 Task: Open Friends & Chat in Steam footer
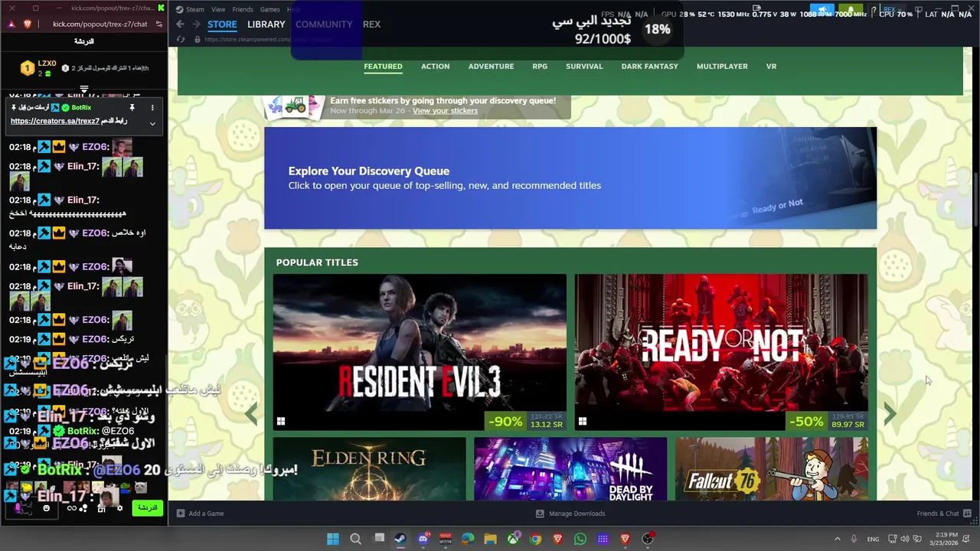click(944, 514)
